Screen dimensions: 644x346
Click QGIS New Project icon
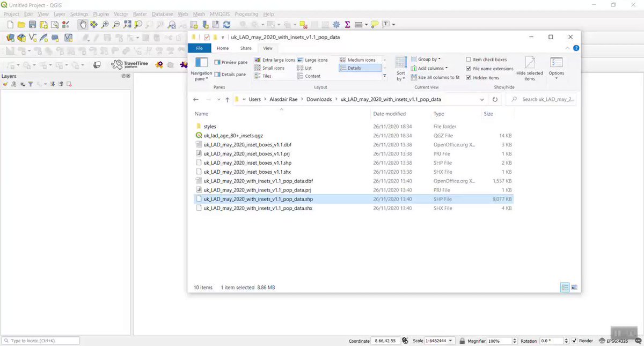[10, 25]
